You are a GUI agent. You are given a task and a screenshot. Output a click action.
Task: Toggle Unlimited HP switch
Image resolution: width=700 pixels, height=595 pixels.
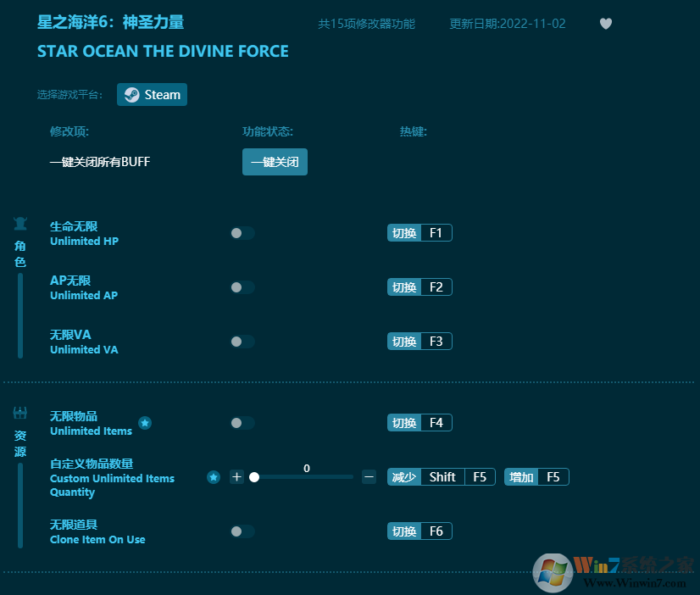click(242, 233)
